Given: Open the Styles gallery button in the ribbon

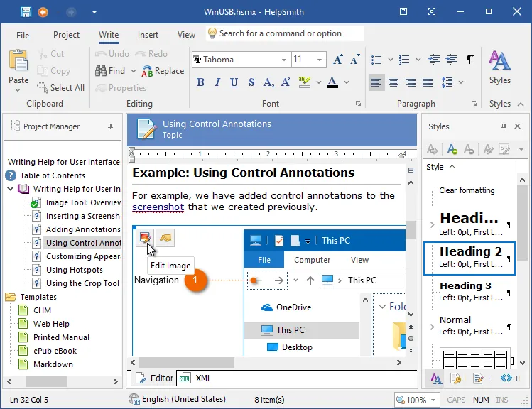Looking at the screenshot, I should [x=500, y=67].
